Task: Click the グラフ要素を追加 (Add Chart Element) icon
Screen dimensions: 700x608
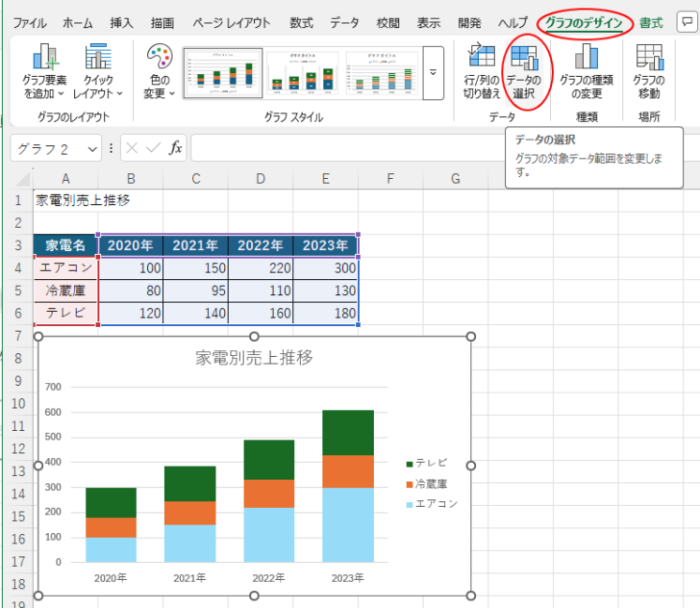Action: [43, 60]
